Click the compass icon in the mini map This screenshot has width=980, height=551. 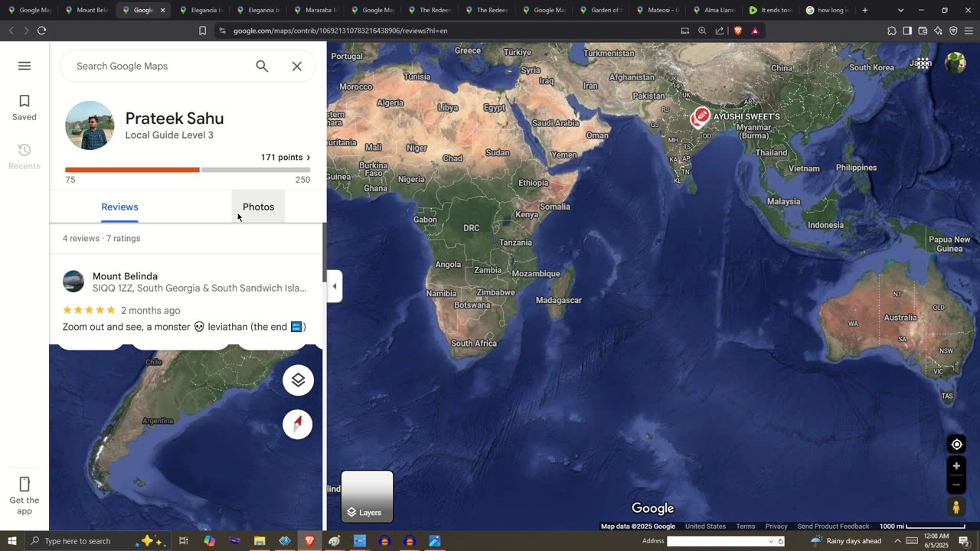298,424
